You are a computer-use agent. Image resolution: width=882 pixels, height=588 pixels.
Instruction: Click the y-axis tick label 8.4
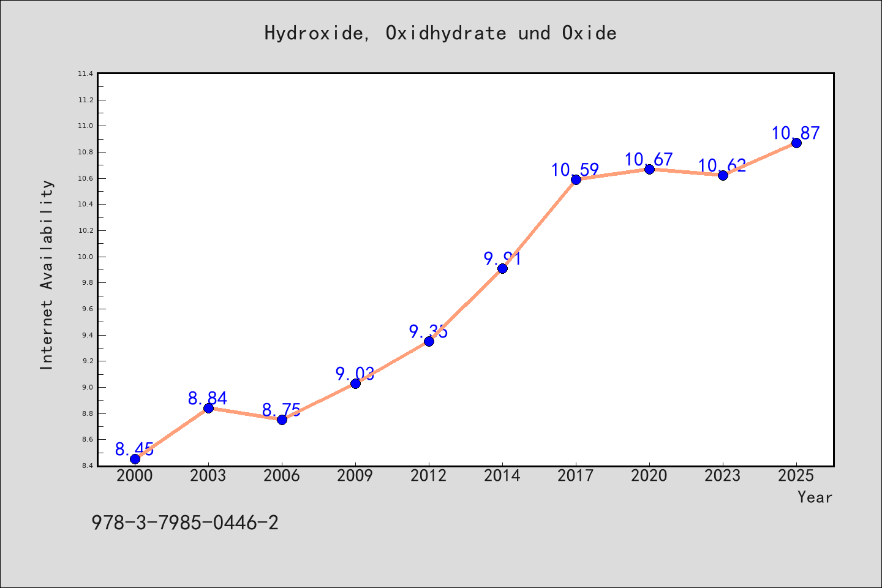pyautogui.click(x=87, y=466)
